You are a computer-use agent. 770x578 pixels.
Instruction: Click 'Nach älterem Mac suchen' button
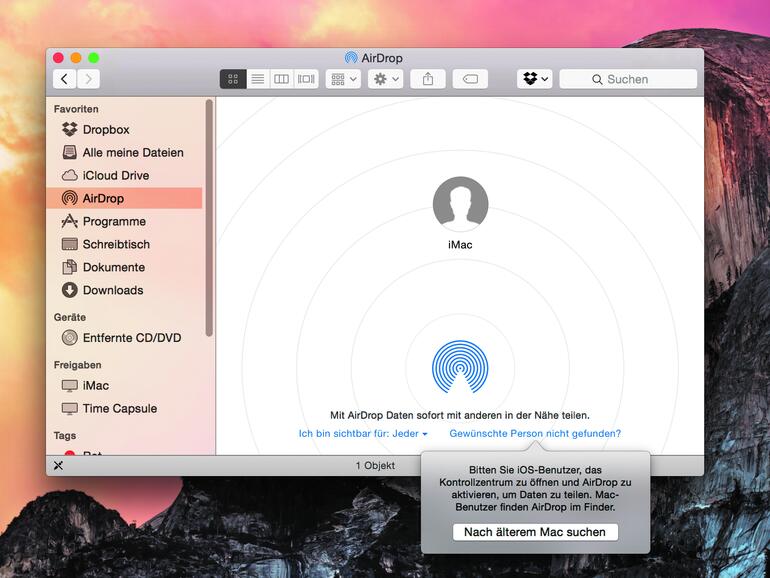(535, 532)
